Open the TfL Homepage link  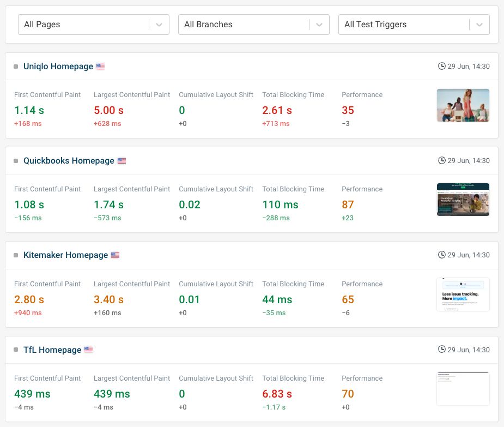[x=52, y=350]
